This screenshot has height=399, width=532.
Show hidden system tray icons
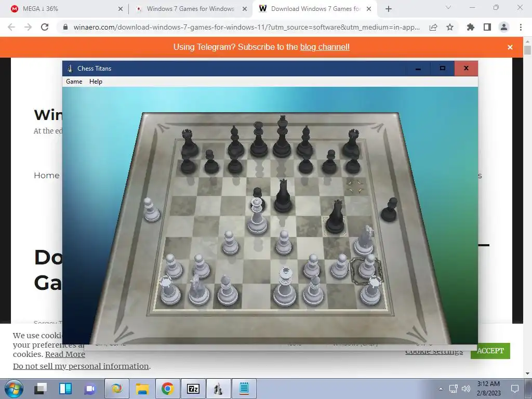(x=441, y=389)
